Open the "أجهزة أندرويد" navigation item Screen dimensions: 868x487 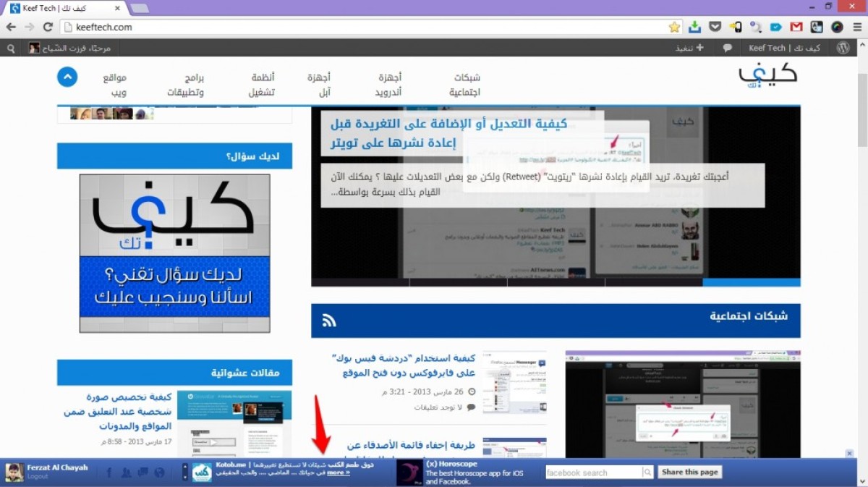coord(388,85)
